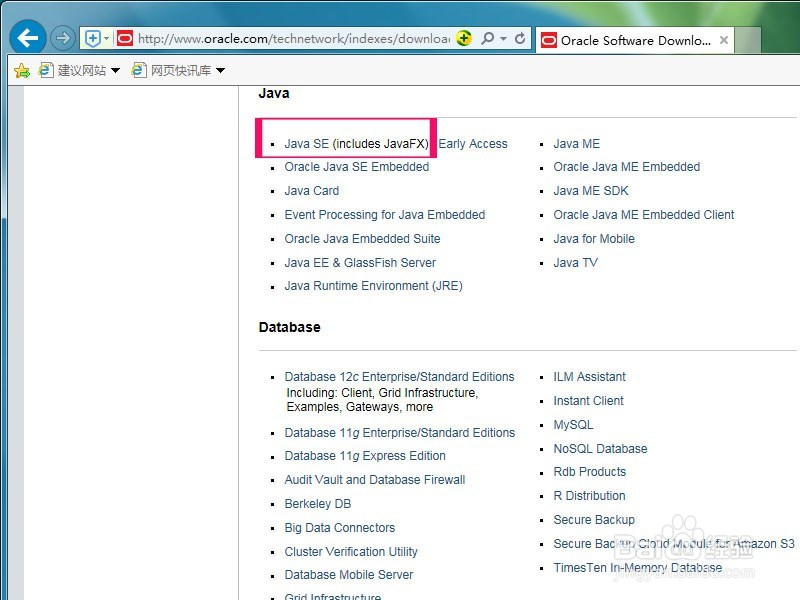This screenshot has width=800, height=600.
Task: Click the browser Forward arrow button
Action: click(63, 38)
